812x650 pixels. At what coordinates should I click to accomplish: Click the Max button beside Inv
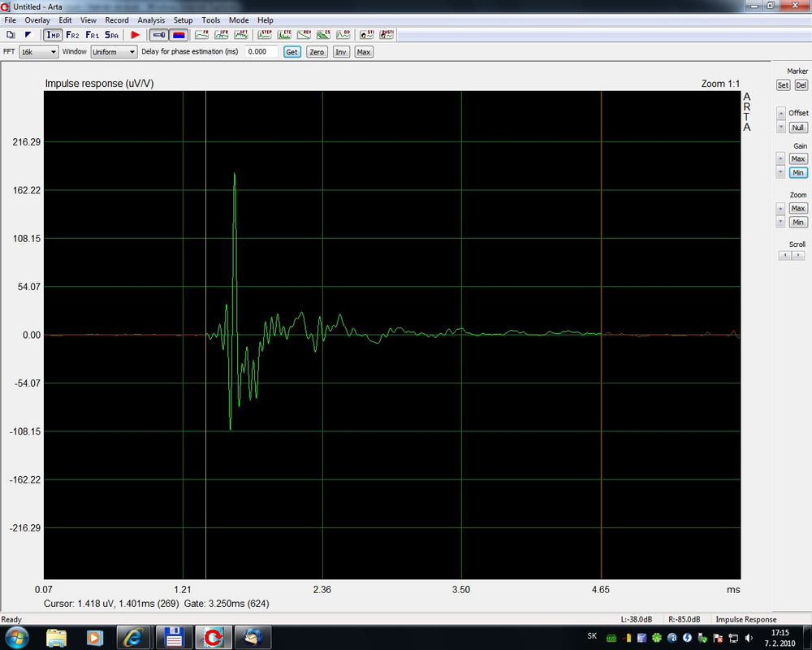(364, 52)
